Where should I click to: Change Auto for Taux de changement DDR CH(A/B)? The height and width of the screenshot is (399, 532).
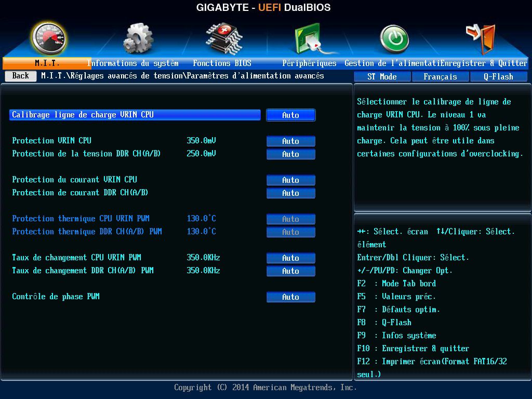(291, 271)
